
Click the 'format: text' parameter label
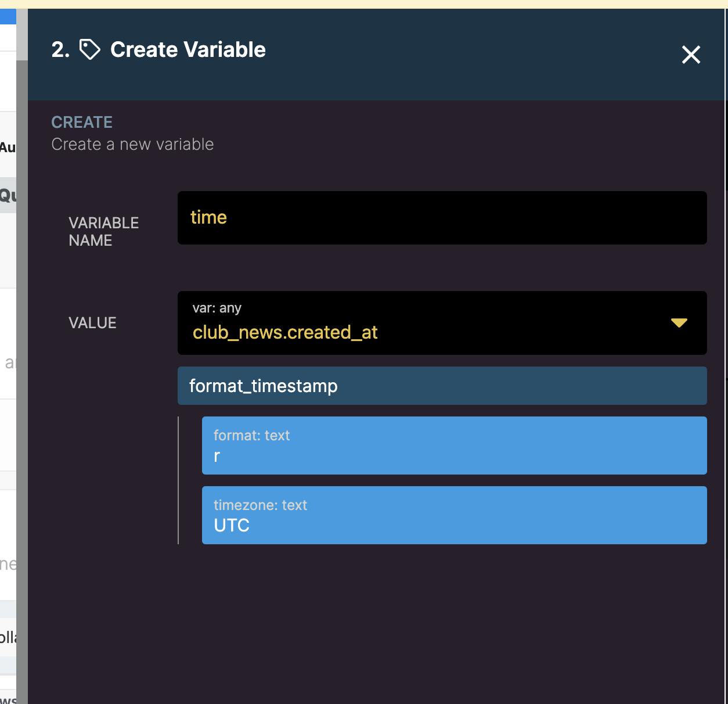[x=251, y=435]
